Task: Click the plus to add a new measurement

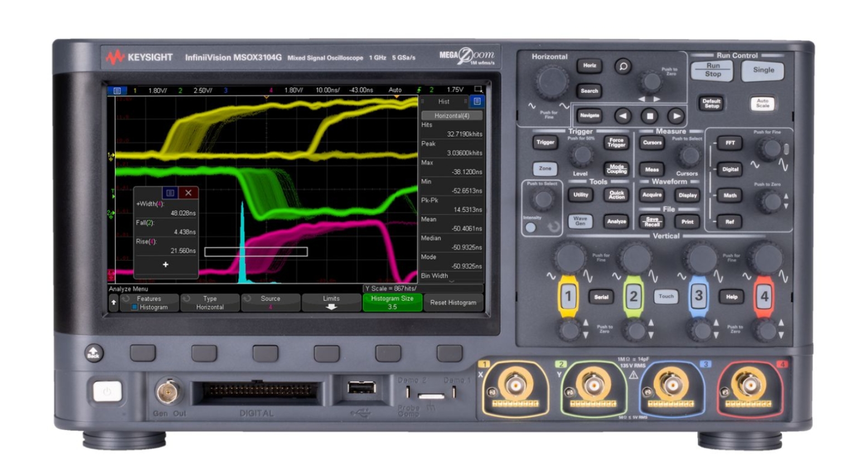Action: pyautogui.click(x=165, y=266)
